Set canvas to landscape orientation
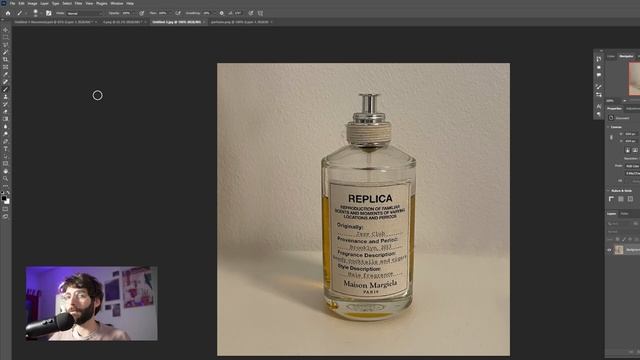The width and height of the screenshot is (640, 360). pos(635,150)
